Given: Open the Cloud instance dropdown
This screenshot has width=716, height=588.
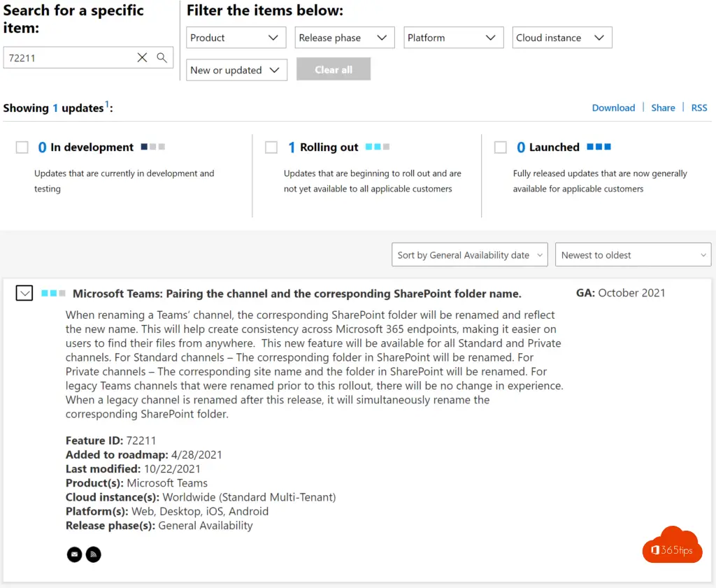Looking at the screenshot, I should [561, 37].
